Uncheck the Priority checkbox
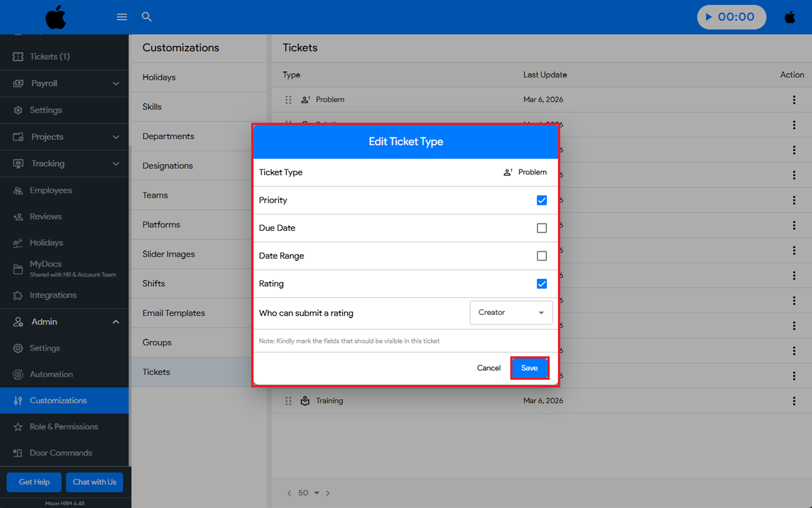The width and height of the screenshot is (812, 508). [x=541, y=200]
